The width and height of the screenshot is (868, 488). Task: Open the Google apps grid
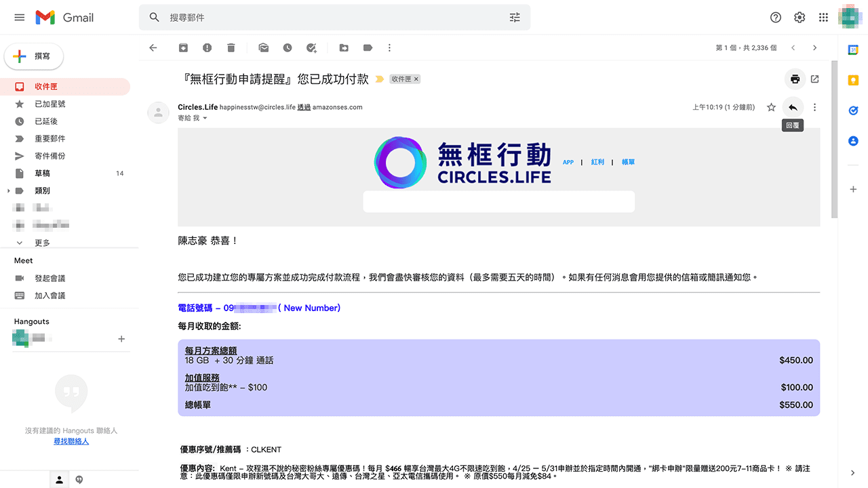823,17
